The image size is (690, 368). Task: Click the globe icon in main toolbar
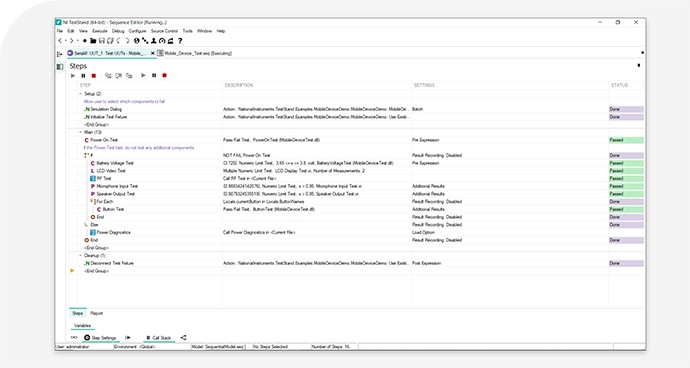pos(136,40)
